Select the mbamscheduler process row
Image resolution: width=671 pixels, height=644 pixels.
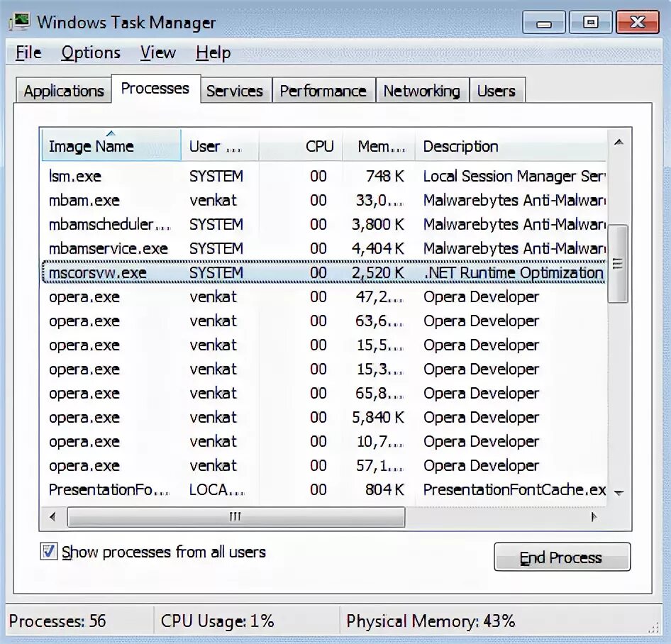(324, 224)
